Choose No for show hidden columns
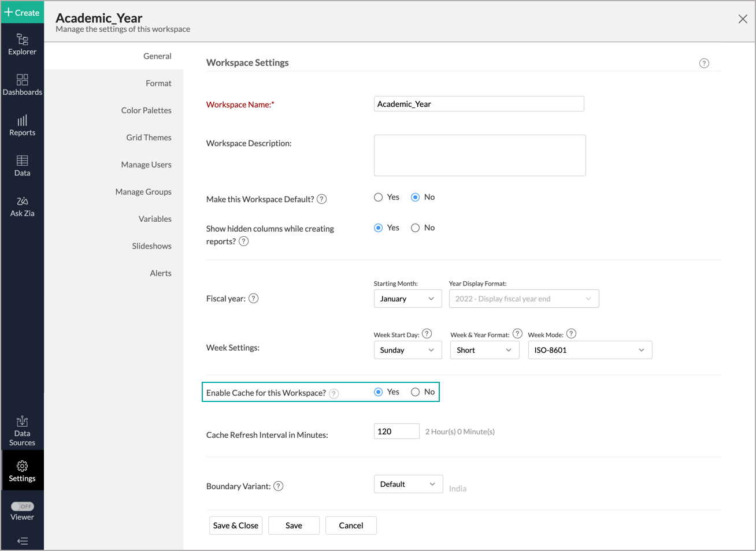756x551 pixels. [415, 228]
